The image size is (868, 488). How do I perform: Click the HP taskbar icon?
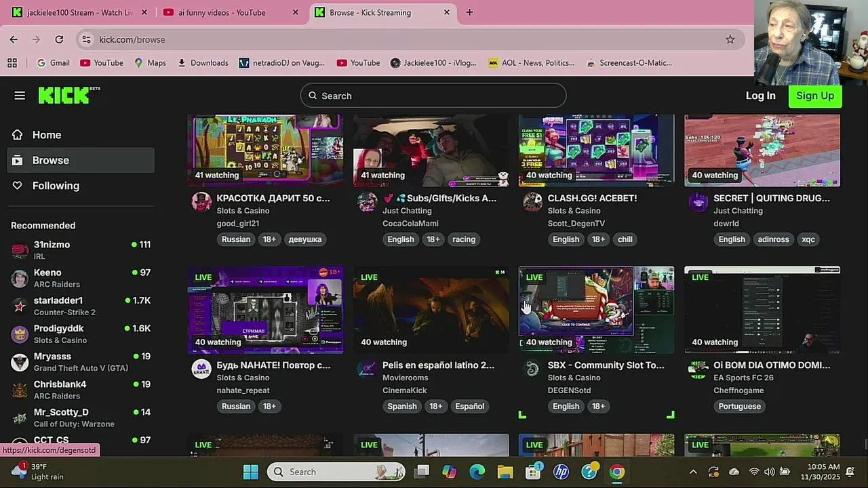coord(561,472)
